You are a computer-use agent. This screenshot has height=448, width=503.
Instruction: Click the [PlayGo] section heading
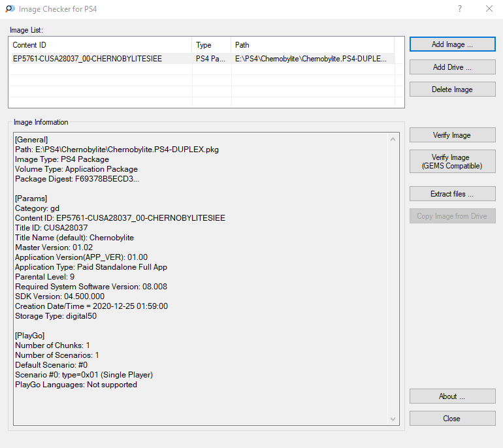click(30, 336)
